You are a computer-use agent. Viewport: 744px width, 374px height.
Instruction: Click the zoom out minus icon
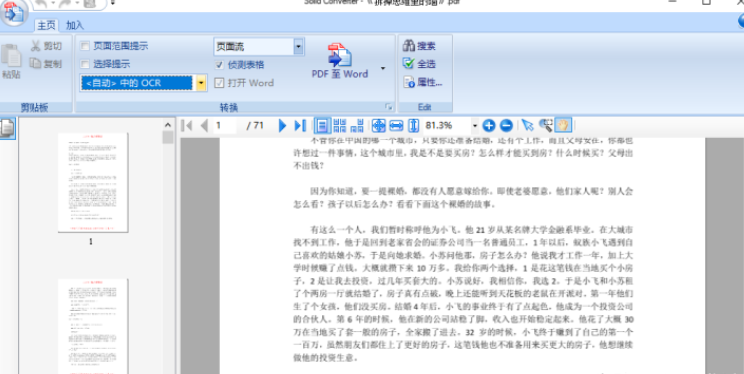click(x=506, y=126)
